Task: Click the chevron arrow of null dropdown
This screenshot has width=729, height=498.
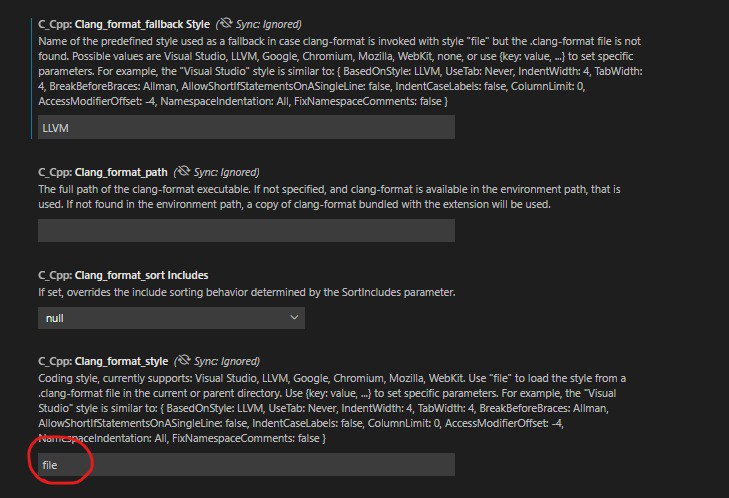Action: pyautogui.click(x=293, y=318)
